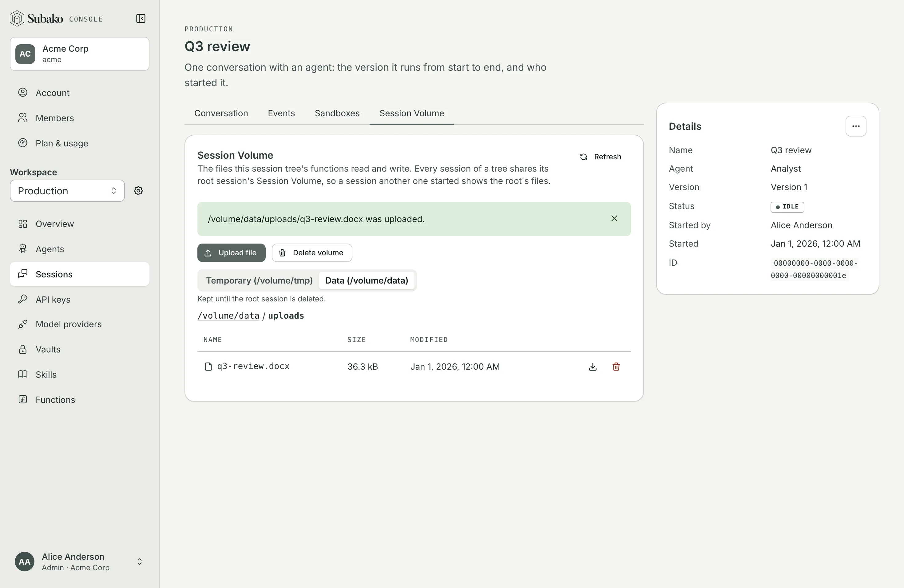Screen dimensions: 904x588
Task: Go to Plan & usage
Action: (x=79, y=143)
